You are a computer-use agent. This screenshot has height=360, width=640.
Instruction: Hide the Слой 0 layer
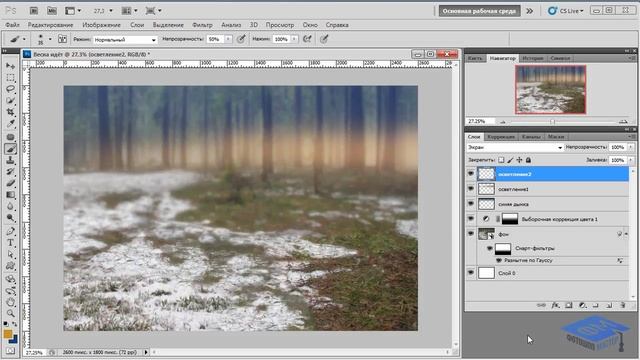pos(471,272)
